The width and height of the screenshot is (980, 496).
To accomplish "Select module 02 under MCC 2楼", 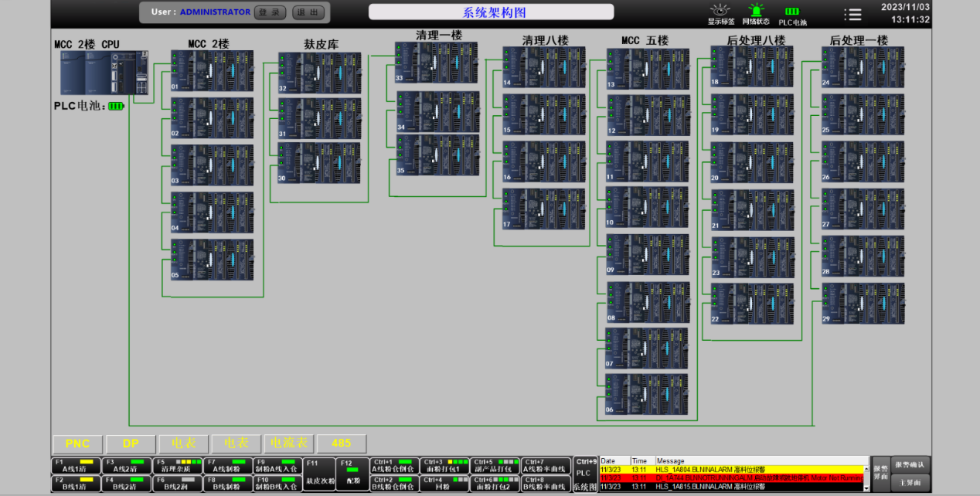I will [212, 117].
